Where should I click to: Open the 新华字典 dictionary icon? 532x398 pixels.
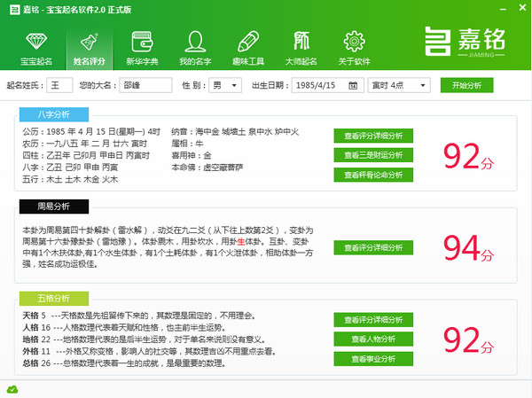(x=142, y=43)
